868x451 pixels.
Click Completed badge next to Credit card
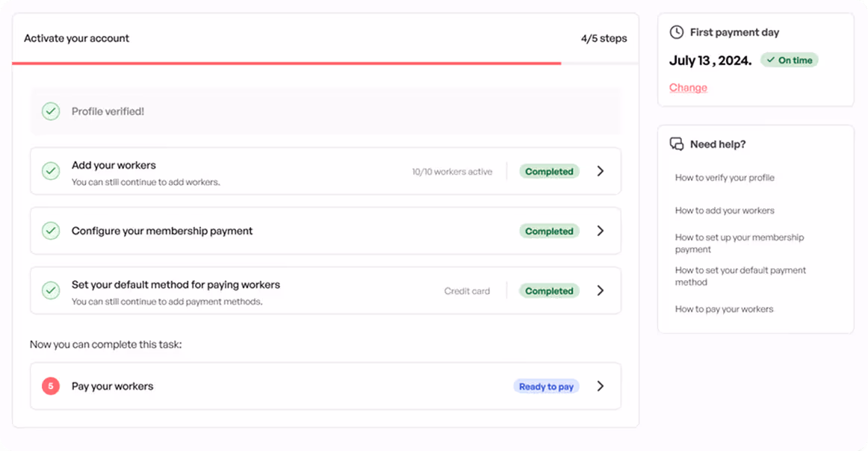pos(549,291)
